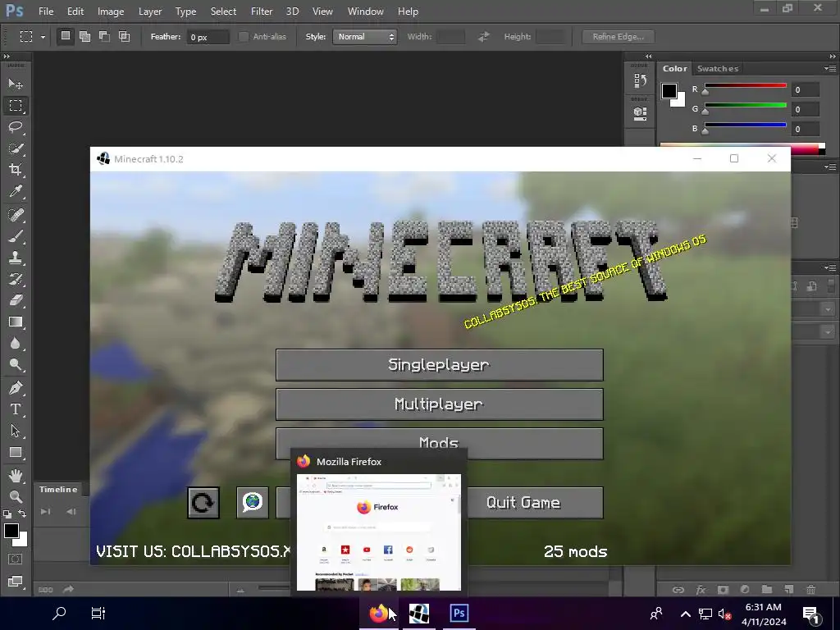The height and width of the screenshot is (630, 840).
Task: Toggle the Add to selection mode
Action: click(x=84, y=36)
